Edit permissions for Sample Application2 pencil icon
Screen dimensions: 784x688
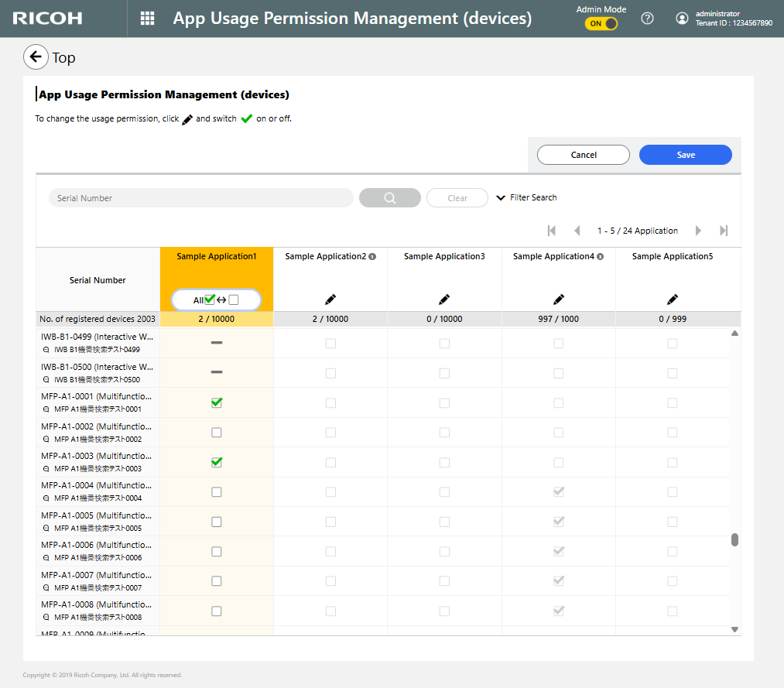(330, 299)
